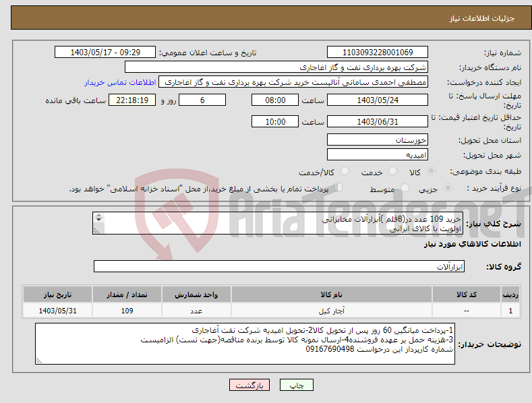Select the جزیی purchase type radio

[448, 188]
